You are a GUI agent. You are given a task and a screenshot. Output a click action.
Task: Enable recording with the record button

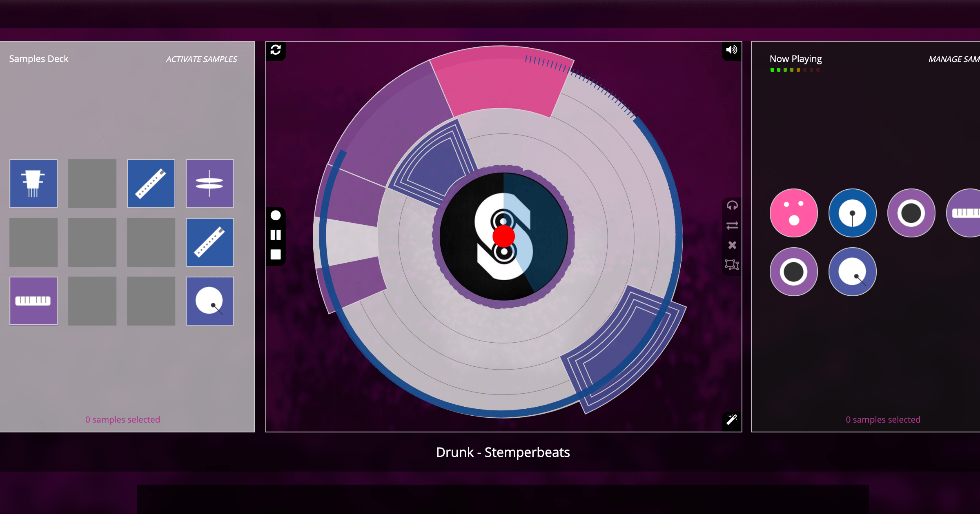(x=276, y=215)
